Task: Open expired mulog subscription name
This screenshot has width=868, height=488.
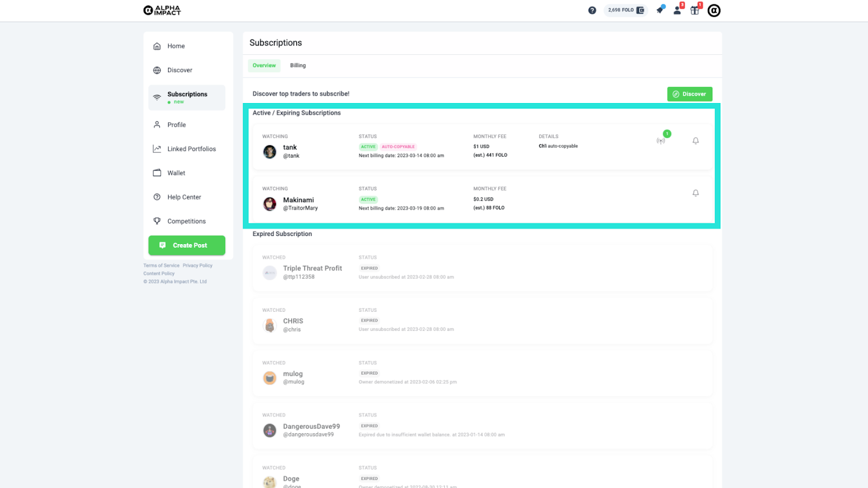Action: click(293, 374)
